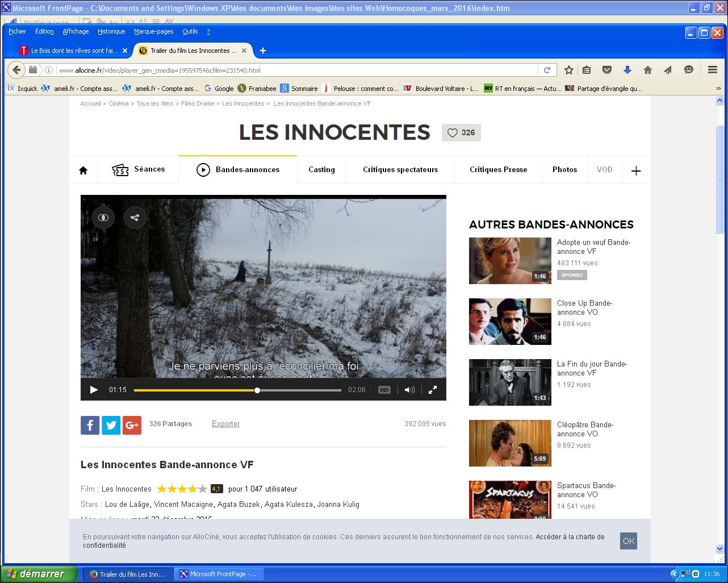Open the Fichier menu
Screen dimensions: 728x583
17,31
